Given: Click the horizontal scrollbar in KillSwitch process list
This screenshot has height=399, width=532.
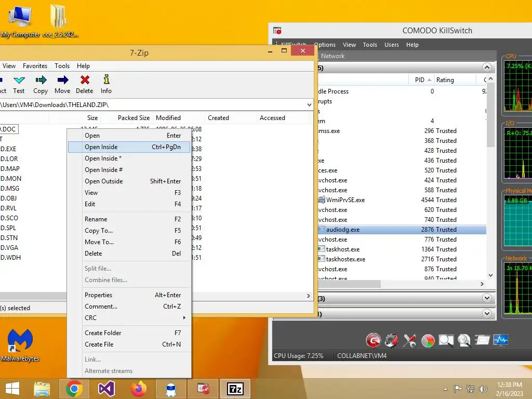Looking at the screenshot, I should point(350,284).
